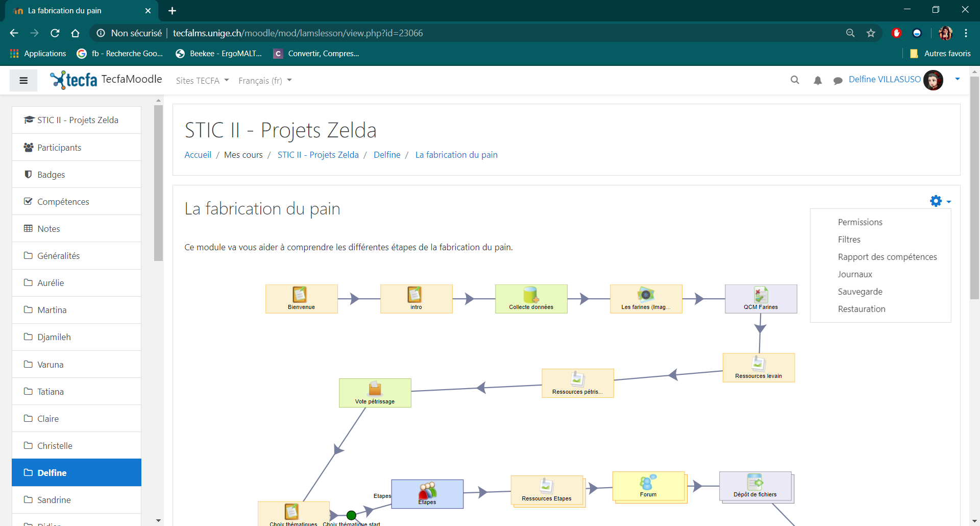The image size is (980, 526).
Task: Click the Collecte données activity node
Action: pyautogui.click(x=531, y=299)
